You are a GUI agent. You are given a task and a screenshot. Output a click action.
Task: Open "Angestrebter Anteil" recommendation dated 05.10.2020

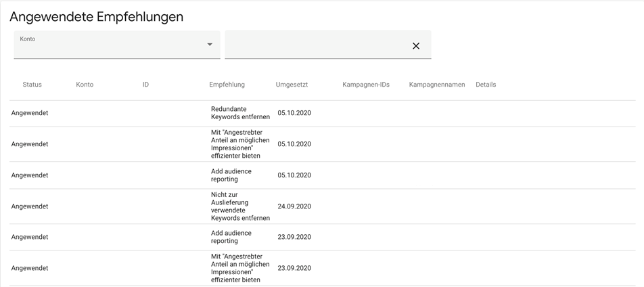[240, 144]
